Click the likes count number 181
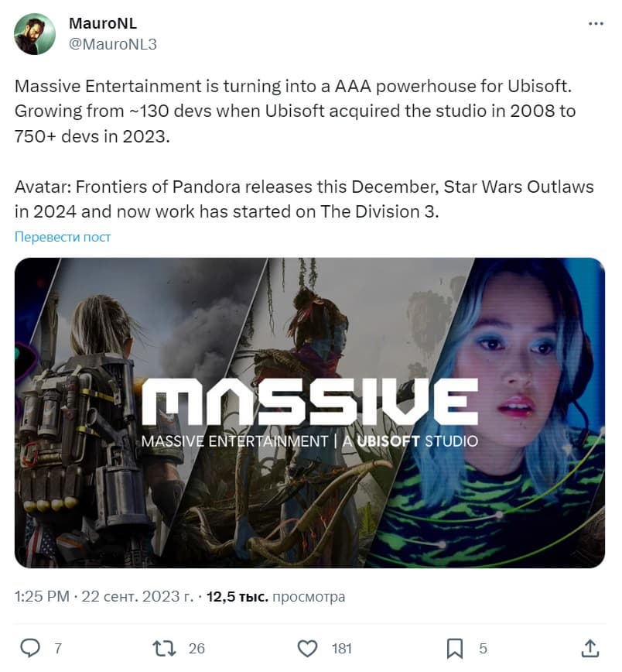The height and width of the screenshot is (672, 622). (341, 648)
